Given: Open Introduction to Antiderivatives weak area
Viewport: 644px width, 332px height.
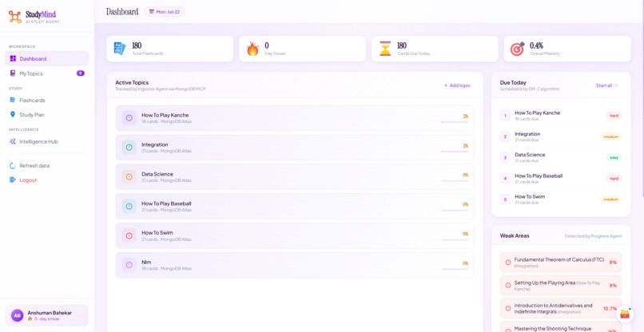Looking at the screenshot, I should [561, 308].
